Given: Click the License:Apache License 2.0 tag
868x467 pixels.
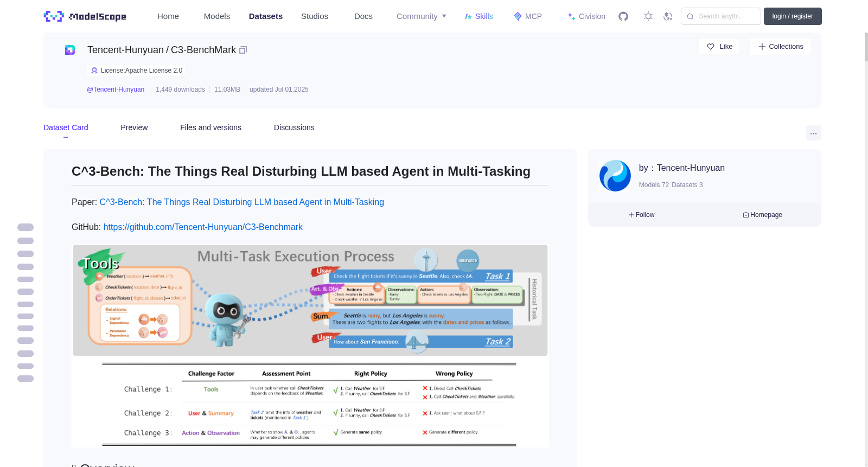Looking at the screenshot, I should [136, 71].
